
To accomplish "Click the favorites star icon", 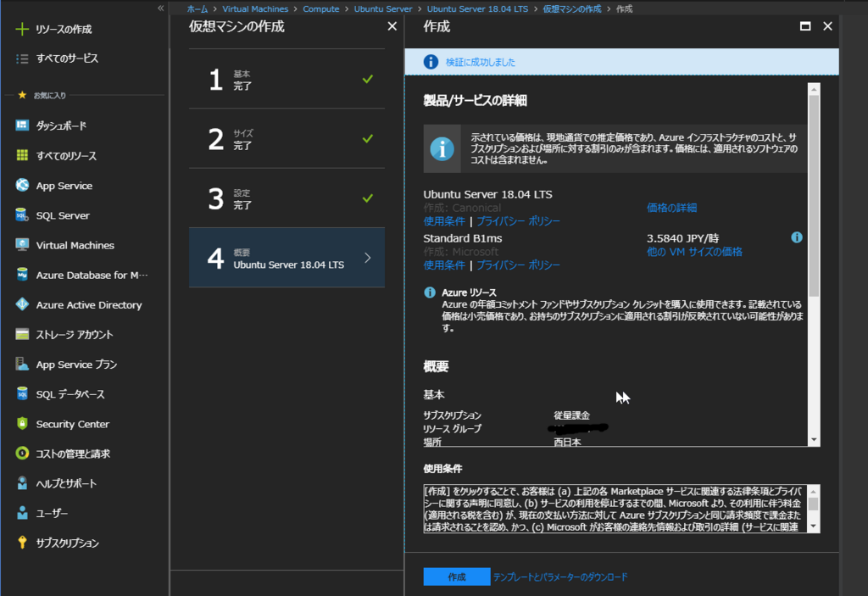I will pyautogui.click(x=21, y=95).
